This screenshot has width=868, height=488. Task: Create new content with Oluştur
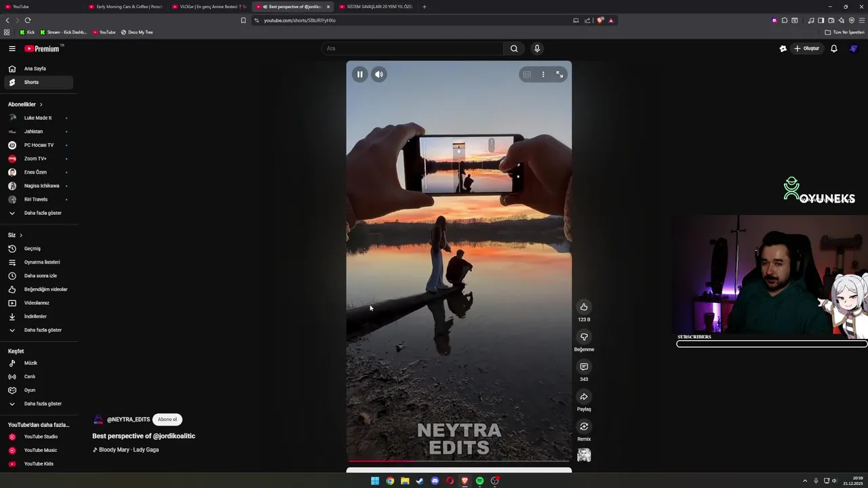pyautogui.click(x=807, y=48)
